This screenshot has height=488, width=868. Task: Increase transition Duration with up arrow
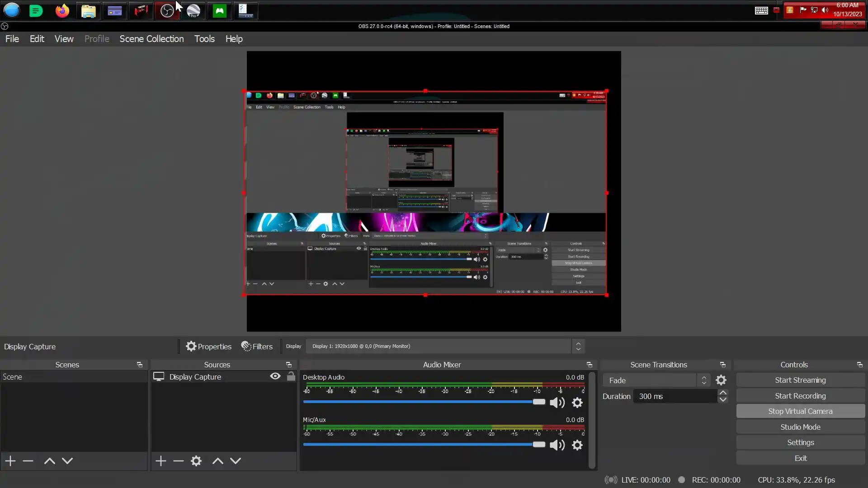[x=723, y=393]
